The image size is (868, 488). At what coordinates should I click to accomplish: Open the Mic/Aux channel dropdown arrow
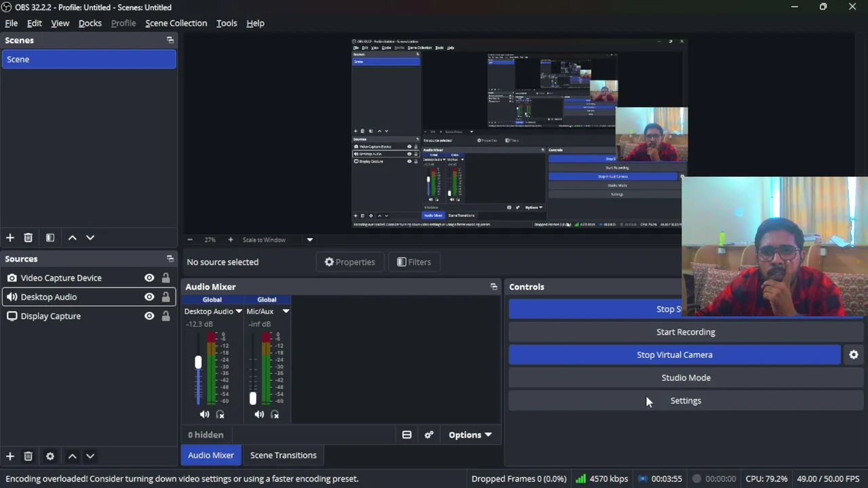click(x=285, y=312)
